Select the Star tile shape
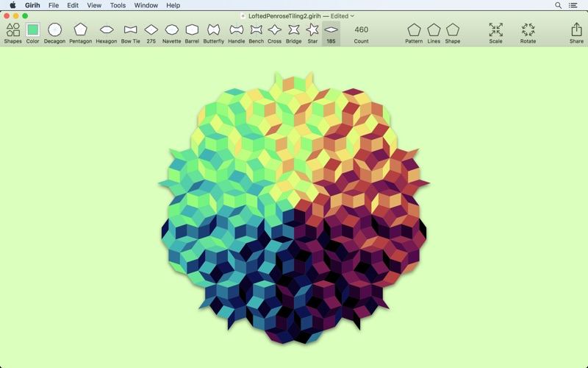 [312, 30]
